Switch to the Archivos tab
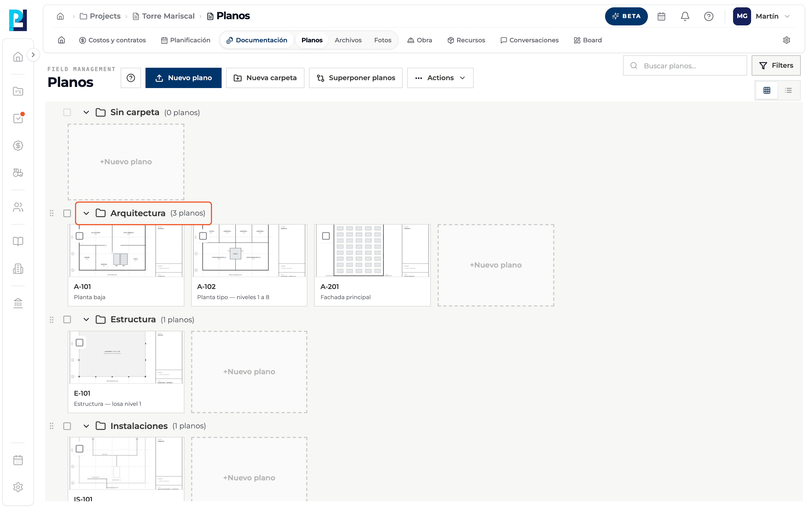 pyautogui.click(x=348, y=40)
